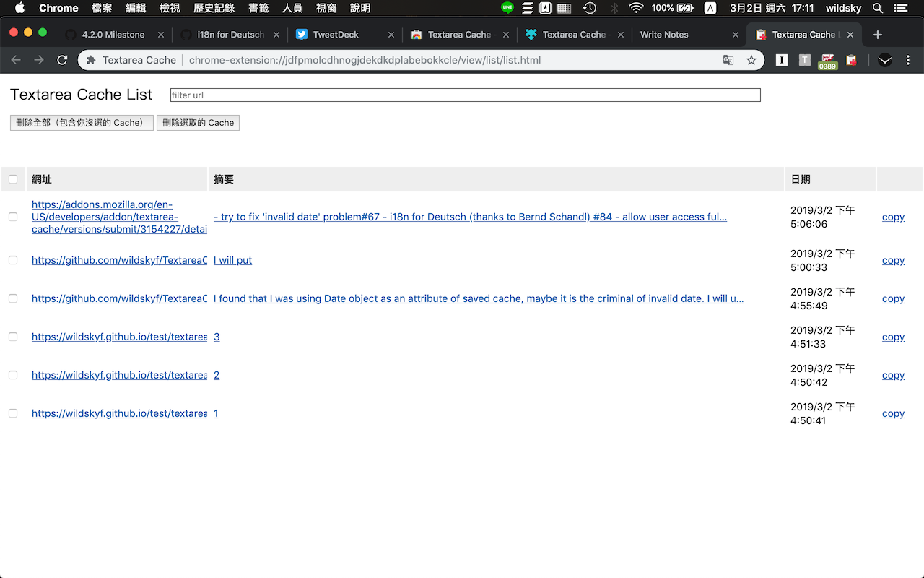The image size is (924, 578).
Task: Open the addons.mozilla.org submit link
Action: pyautogui.click(x=119, y=217)
